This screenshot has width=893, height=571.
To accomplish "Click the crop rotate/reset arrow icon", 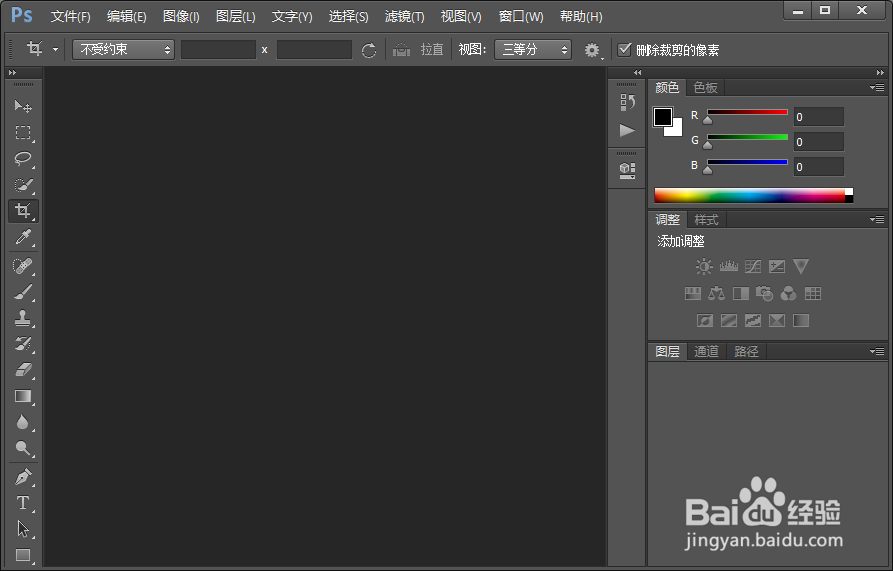I will 368,50.
